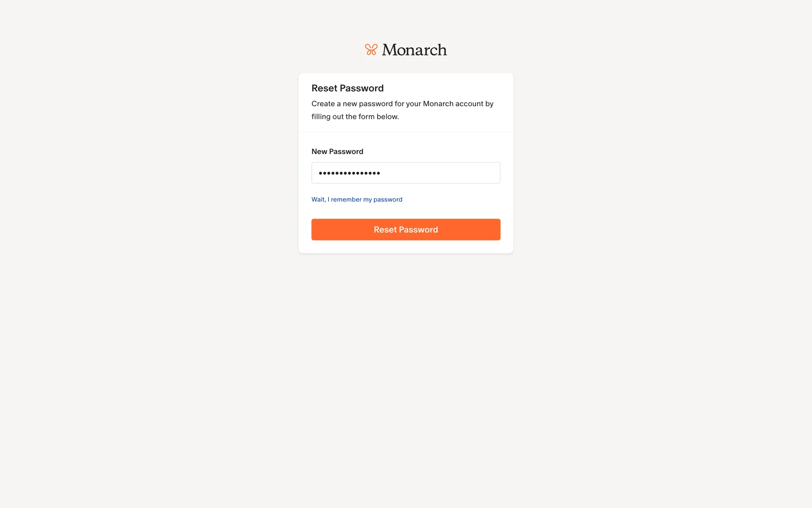The image size is (812, 508).
Task: Click the word "Reset" in the card heading
Action: coord(325,88)
